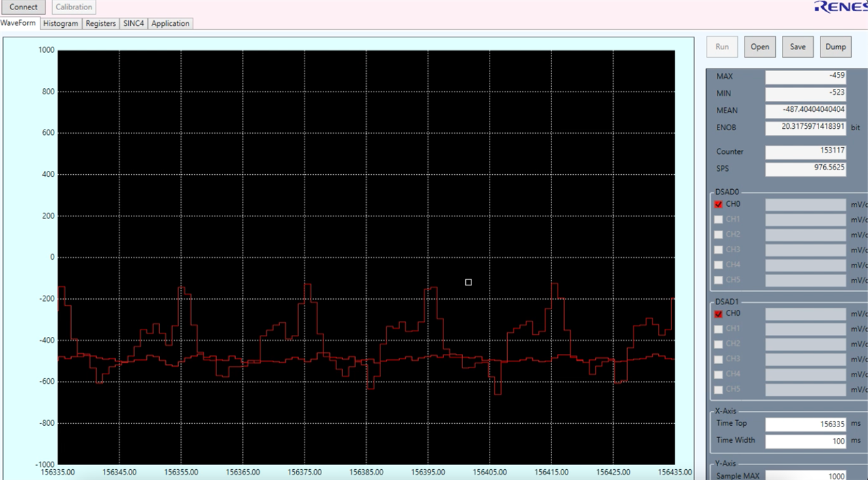The height and width of the screenshot is (480, 868).
Task: Click the Calibration button
Action: coord(74,7)
